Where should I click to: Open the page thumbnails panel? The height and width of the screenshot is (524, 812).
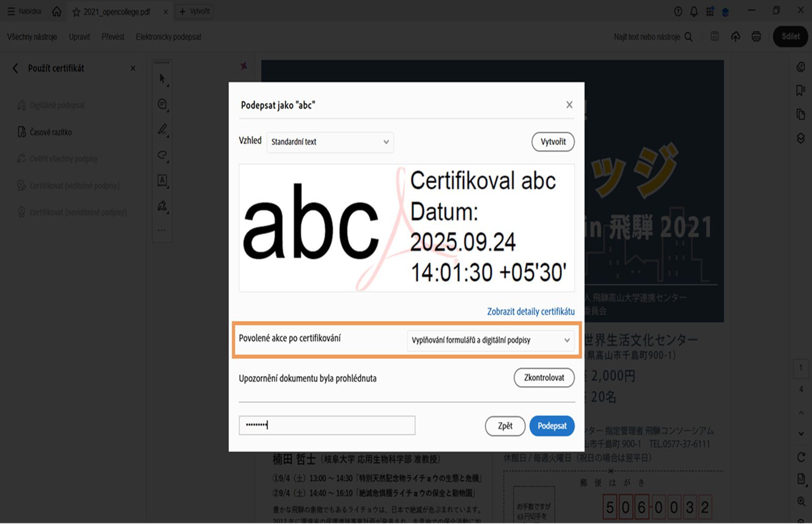[x=799, y=114]
